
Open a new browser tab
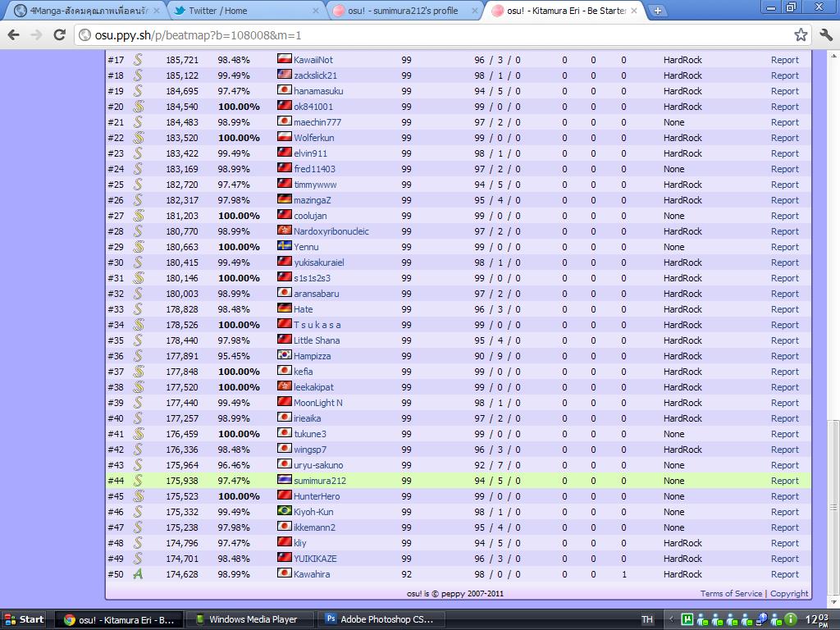coord(657,10)
